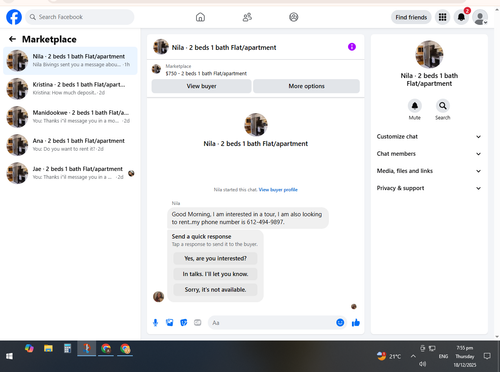500x372 pixels.
Task: Click the More options button
Action: pos(306,86)
